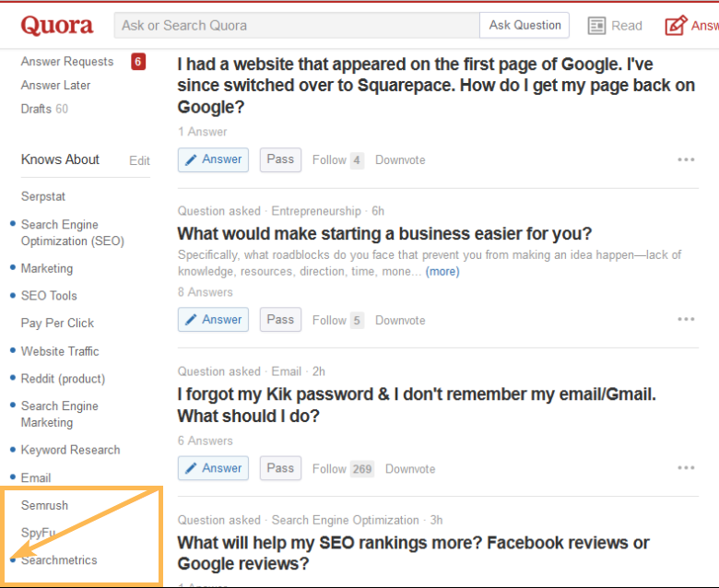Follow the Kik question with 269 followers
Screen dimensions: 719x588
[x=343, y=469]
